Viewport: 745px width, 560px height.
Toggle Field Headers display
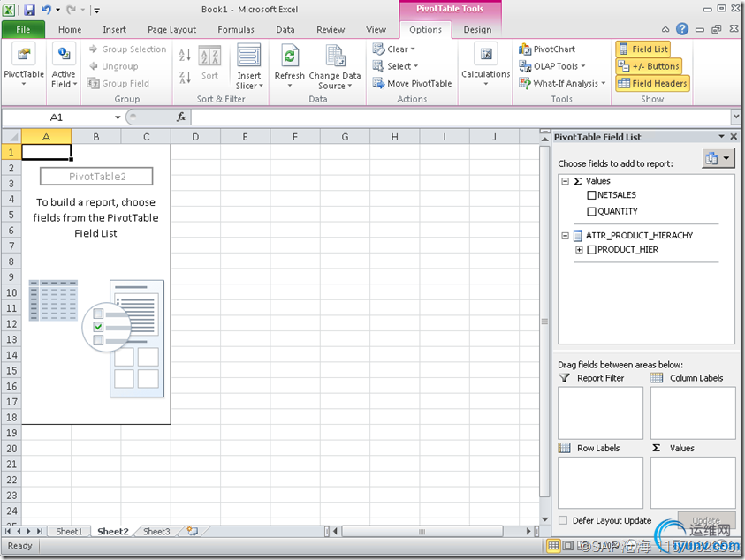tap(653, 83)
